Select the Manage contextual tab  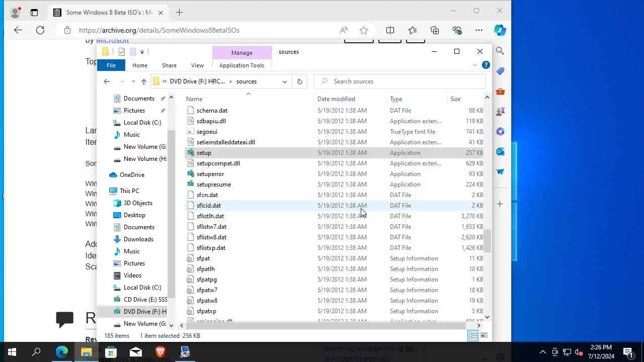[x=242, y=53]
